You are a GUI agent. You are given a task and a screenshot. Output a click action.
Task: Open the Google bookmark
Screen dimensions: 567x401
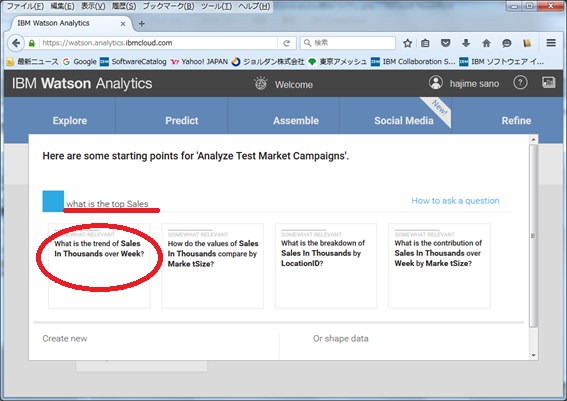pos(80,62)
